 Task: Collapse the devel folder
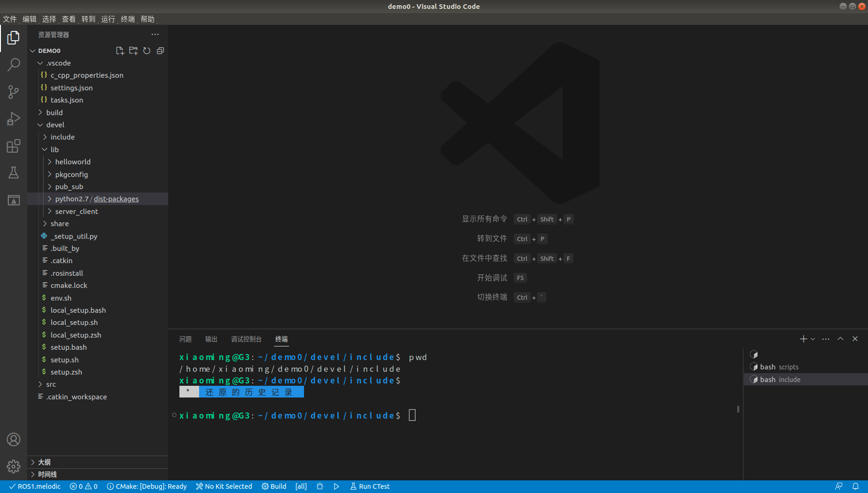pyautogui.click(x=97, y=125)
